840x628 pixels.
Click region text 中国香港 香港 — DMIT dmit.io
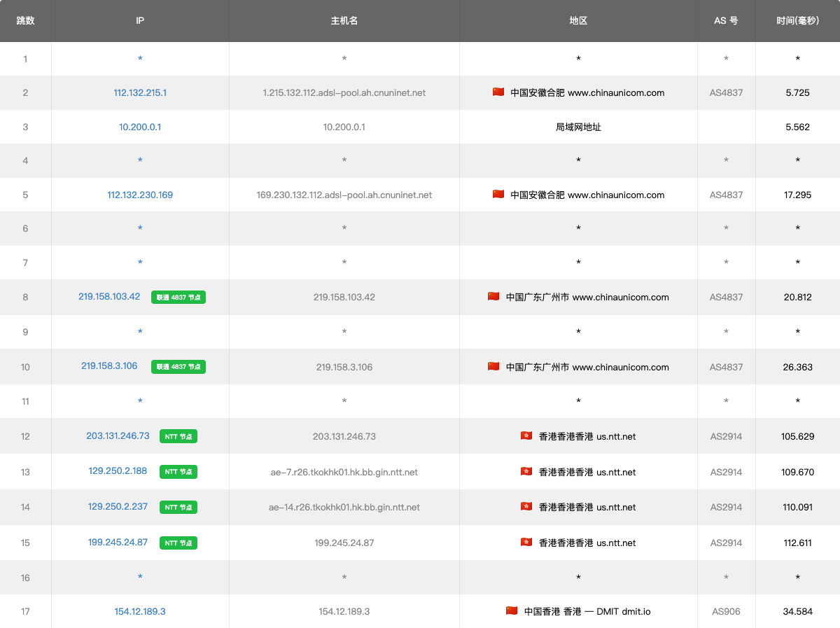coord(587,611)
